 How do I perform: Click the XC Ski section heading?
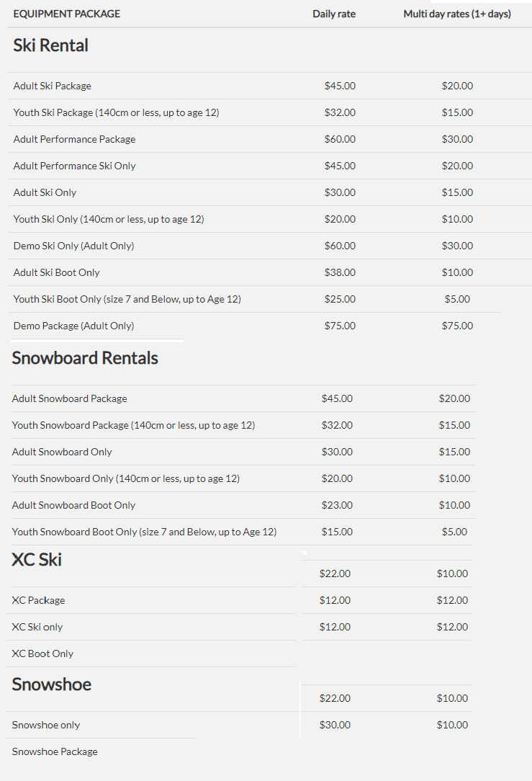pyautogui.click(x=37, y=559)
